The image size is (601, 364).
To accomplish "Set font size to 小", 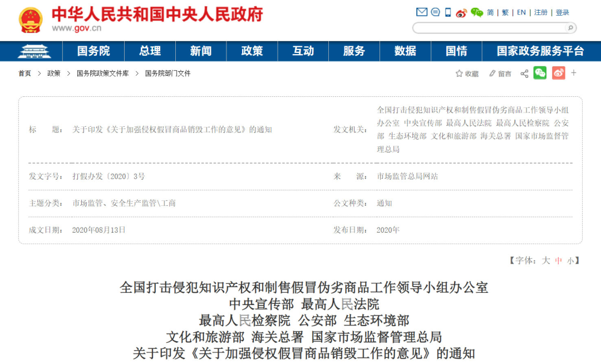I will [570, 260].
